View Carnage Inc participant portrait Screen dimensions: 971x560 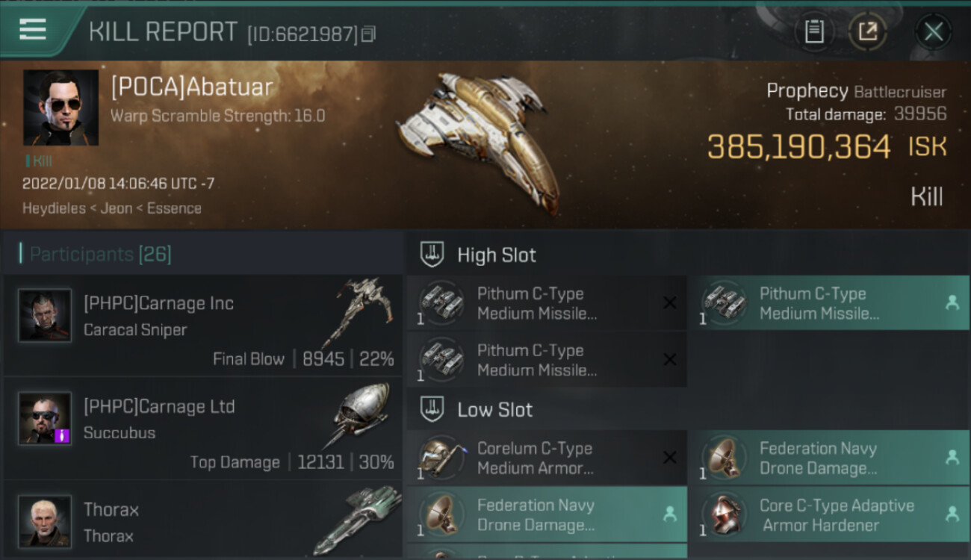(45, 316)
